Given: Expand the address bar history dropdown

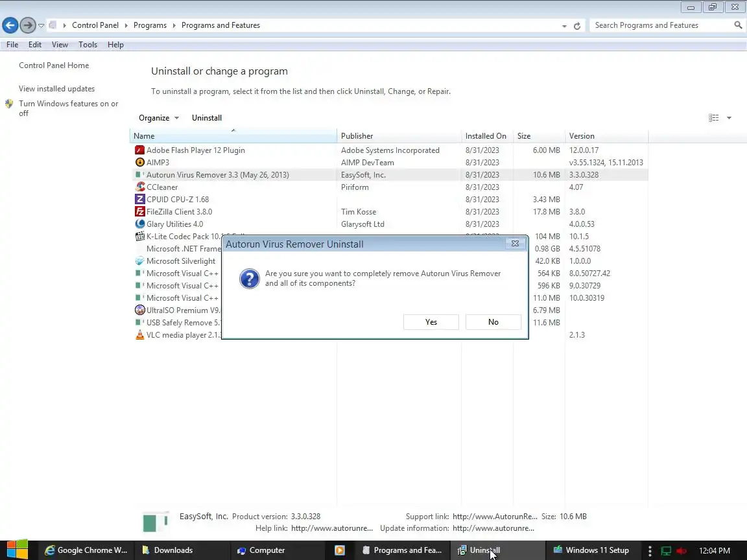Looking at the screenshot, I should coord(564,26).
